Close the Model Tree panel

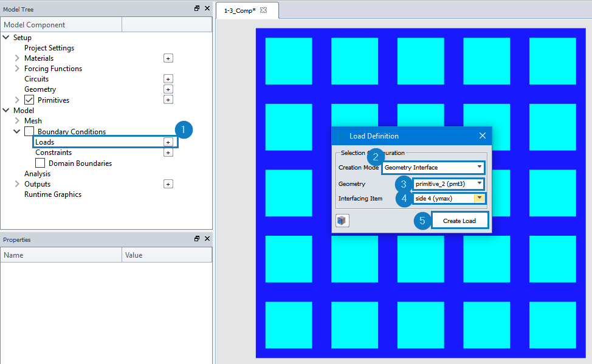coord(207,9)
